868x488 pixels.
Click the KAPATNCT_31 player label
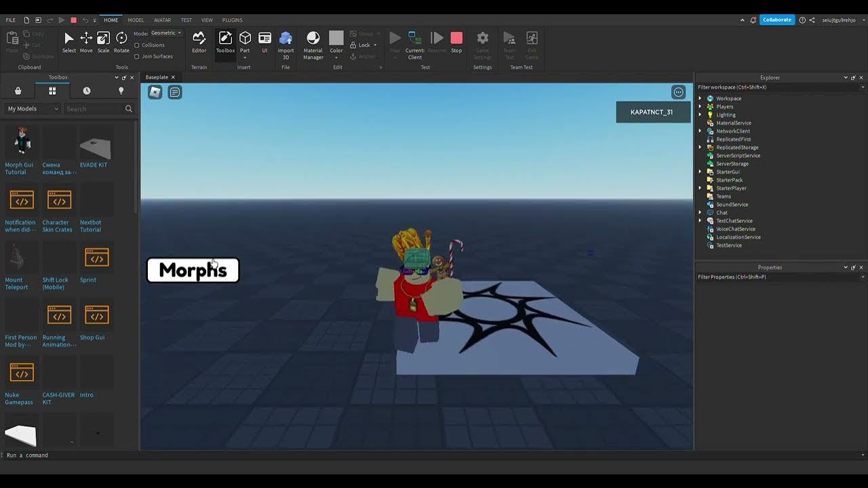pos(652,112)
